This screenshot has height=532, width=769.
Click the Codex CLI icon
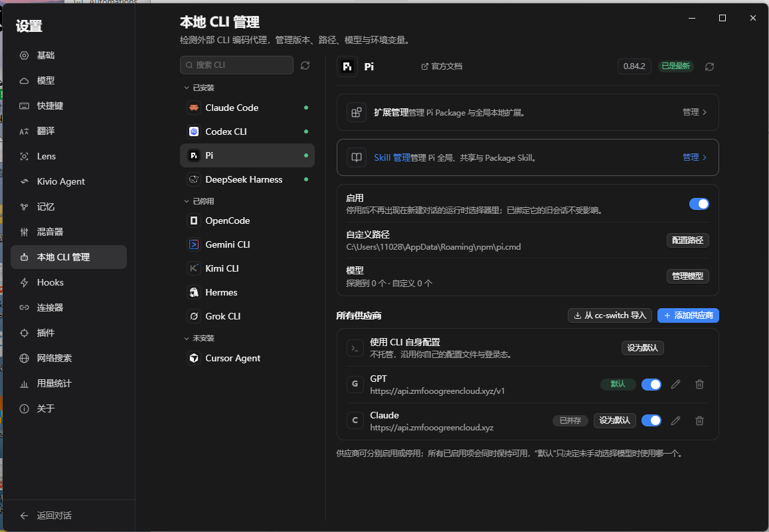pos(194,132)
